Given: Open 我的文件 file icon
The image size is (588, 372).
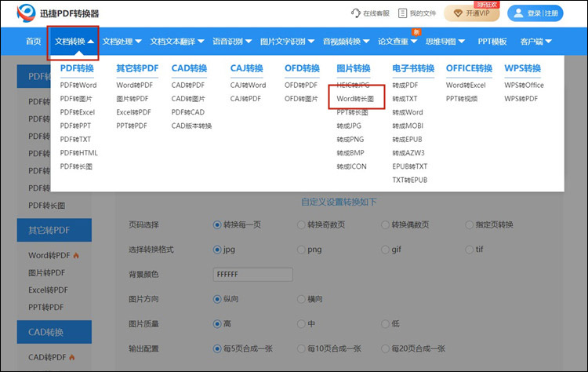Looking at the screenshot, I should 402,13.
